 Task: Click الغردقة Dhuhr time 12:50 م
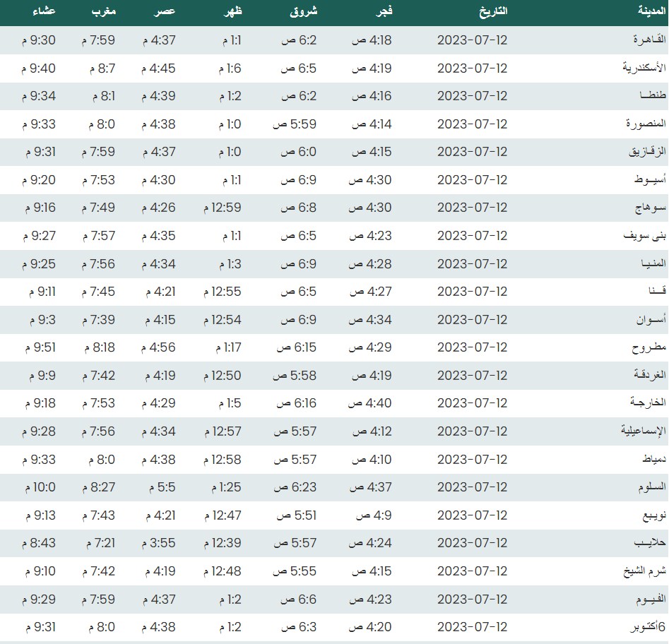(222, 376)
